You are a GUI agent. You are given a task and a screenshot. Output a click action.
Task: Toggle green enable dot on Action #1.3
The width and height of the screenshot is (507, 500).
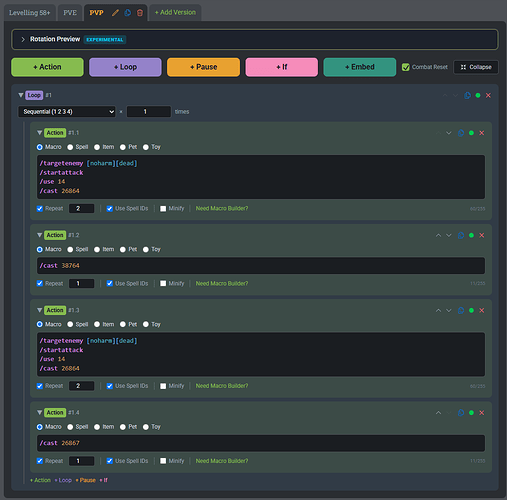[x=471, y=310]
